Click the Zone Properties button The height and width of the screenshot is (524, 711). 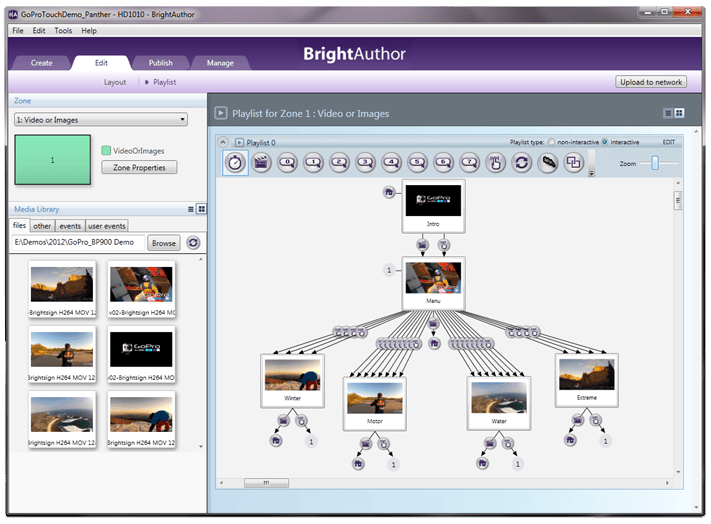[x=139, y=167]
